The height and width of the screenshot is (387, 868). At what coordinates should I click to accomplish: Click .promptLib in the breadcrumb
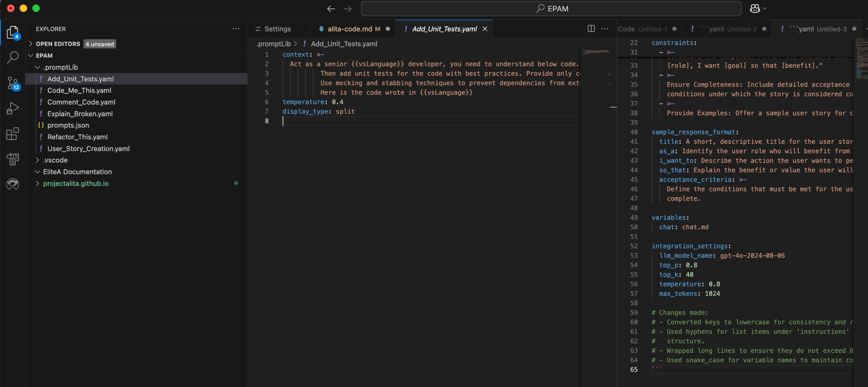click(273, 44)
